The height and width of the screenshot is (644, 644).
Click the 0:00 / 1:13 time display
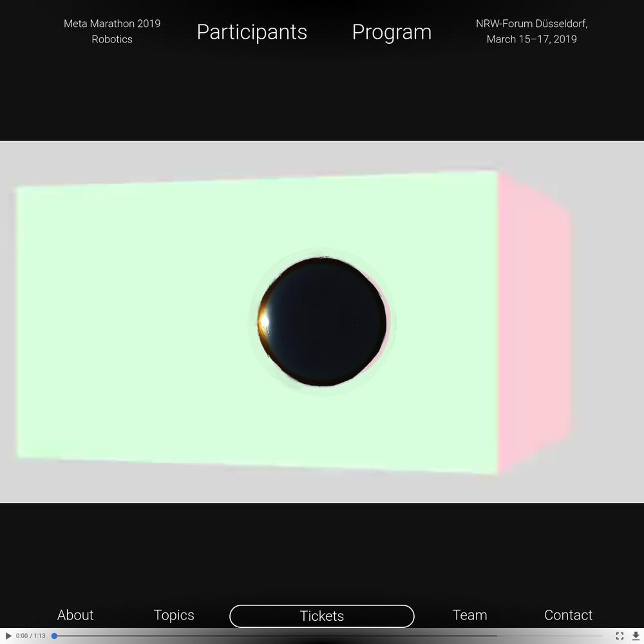point(31,636)
